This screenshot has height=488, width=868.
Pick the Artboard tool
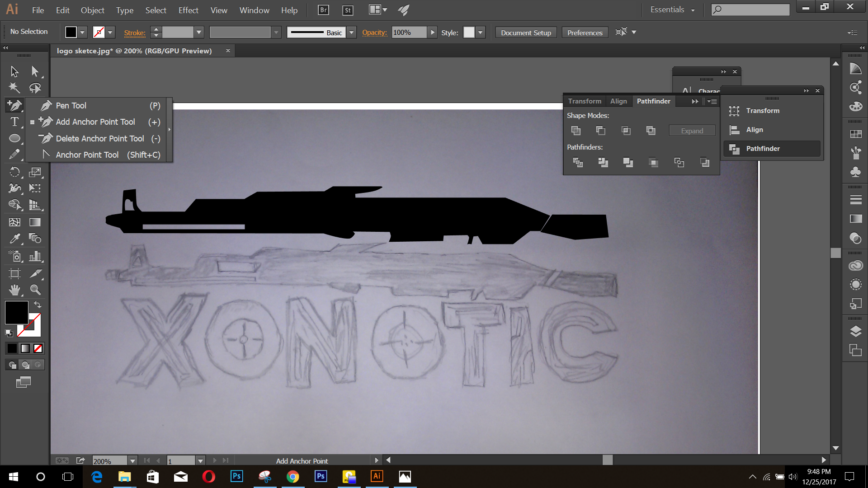(14, 273)
